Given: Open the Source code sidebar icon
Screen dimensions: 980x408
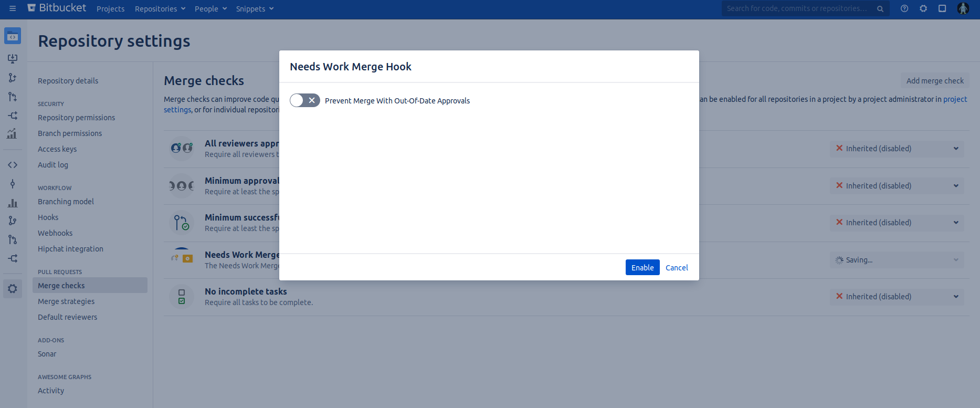Looking at the screenshot, I should coord(13,165).
